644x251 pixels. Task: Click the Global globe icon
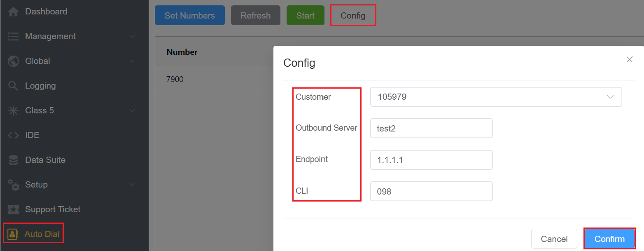coord(13,61)
